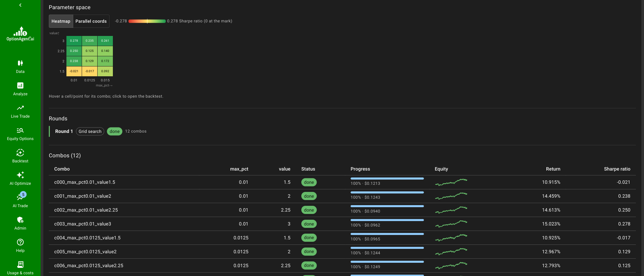
Task: Sort by the Sharpe ratio column header
Action: click(x=617, y=169)
